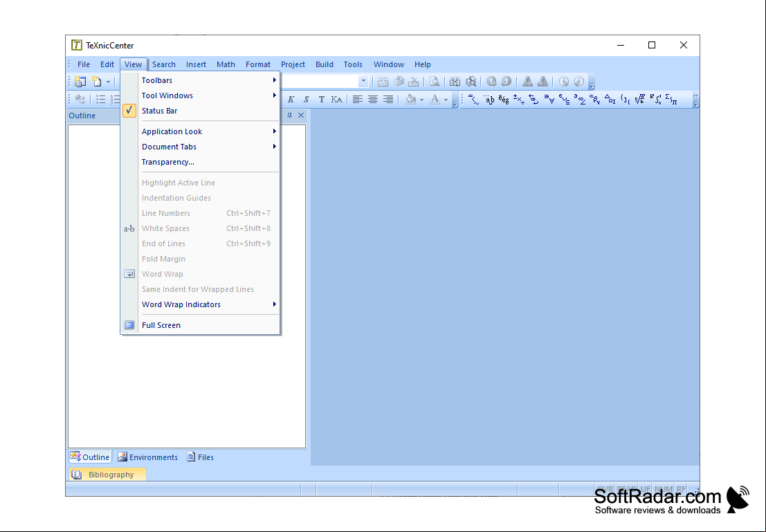Click the align left icon
The image size is (766, 532).
tap(358, 100)
